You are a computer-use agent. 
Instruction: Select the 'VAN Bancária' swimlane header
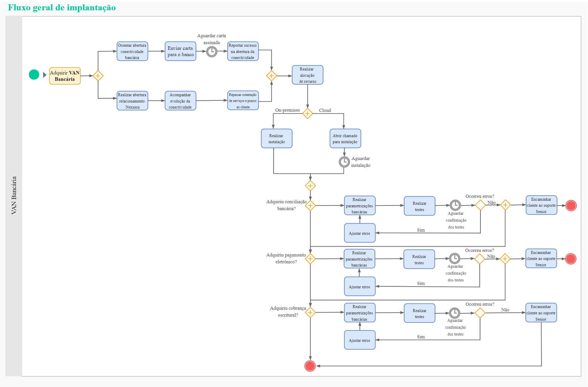[14, 196]
